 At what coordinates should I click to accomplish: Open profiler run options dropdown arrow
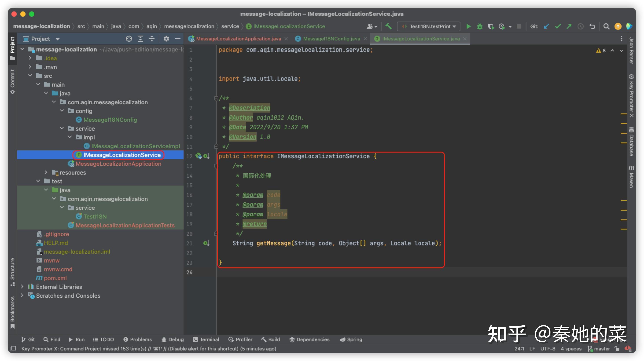pyautogui.click(x=510, y=27)
